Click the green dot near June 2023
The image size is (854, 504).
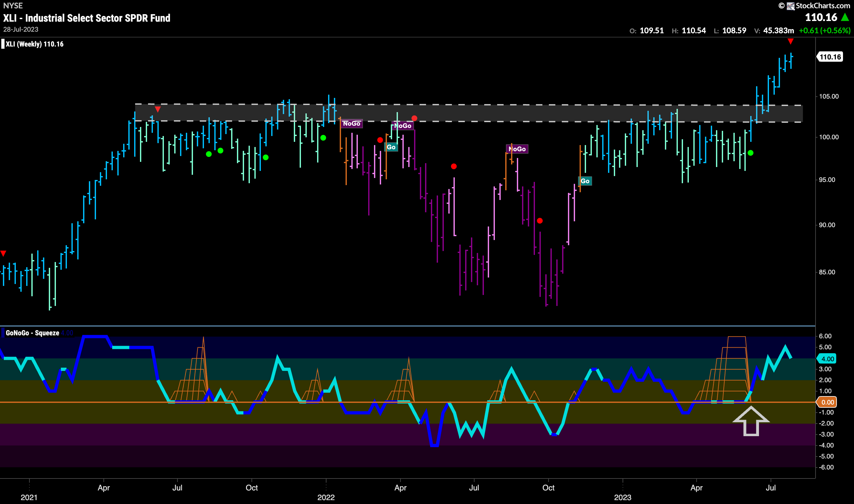[750, 153]
